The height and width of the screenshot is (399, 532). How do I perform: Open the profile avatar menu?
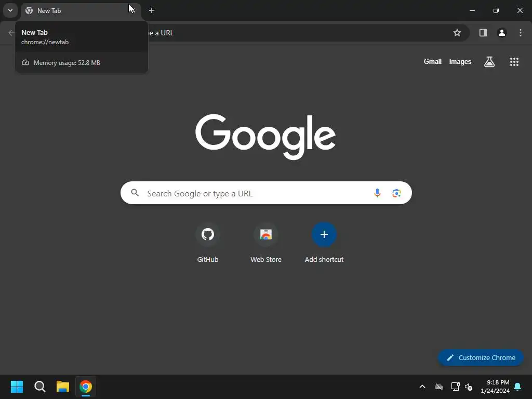click(x=501, y=33)
